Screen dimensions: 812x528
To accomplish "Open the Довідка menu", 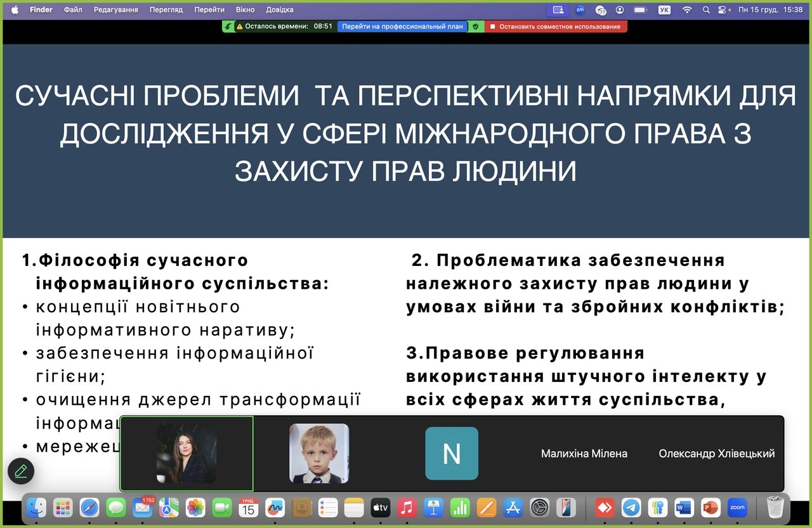I will click(x=280, y=10).
